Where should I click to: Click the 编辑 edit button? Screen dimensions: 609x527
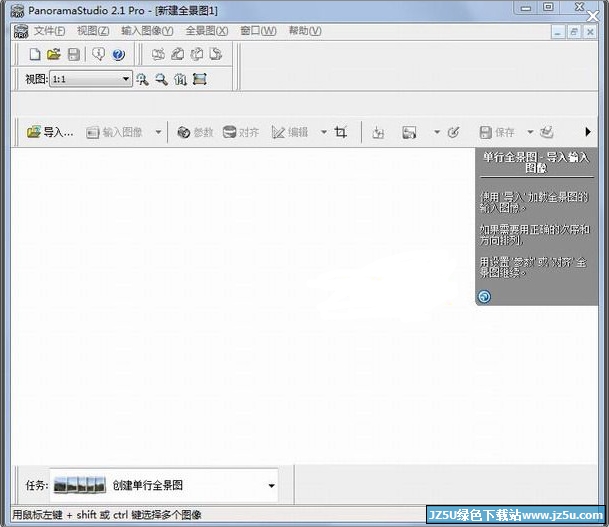coord(290,132)
